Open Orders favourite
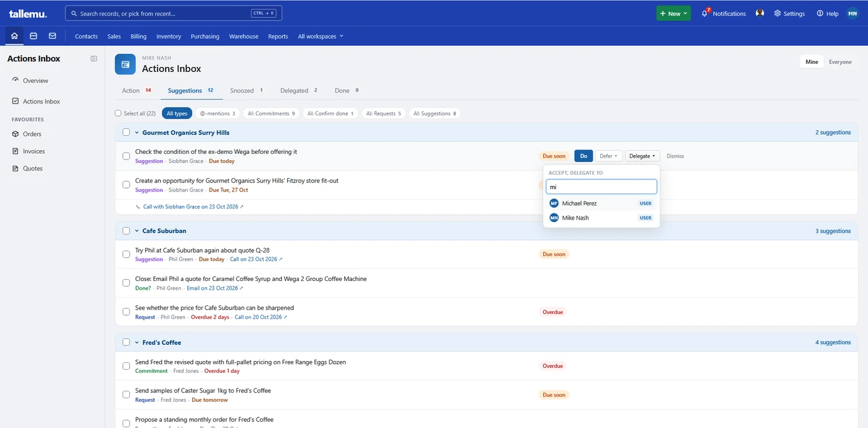 (32, 134)
